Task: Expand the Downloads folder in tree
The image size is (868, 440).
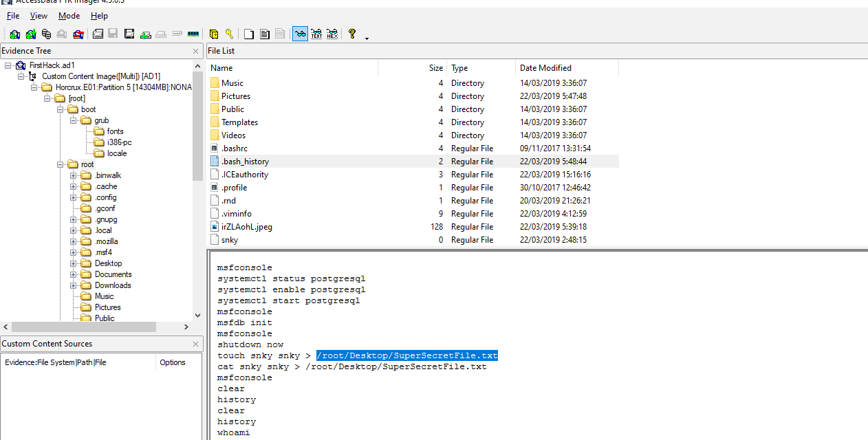Action: (74, 285)
